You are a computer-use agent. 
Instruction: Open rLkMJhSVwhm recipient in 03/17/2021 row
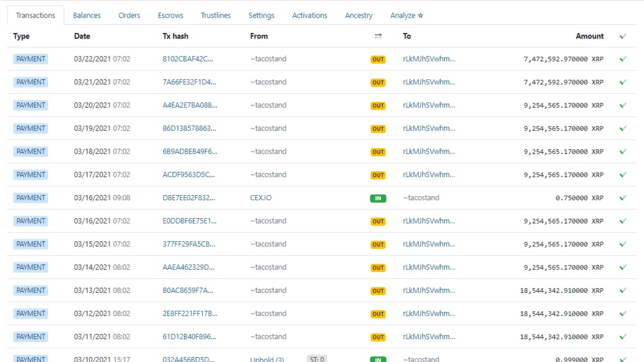pyautogui.click(x=429, y=175)
